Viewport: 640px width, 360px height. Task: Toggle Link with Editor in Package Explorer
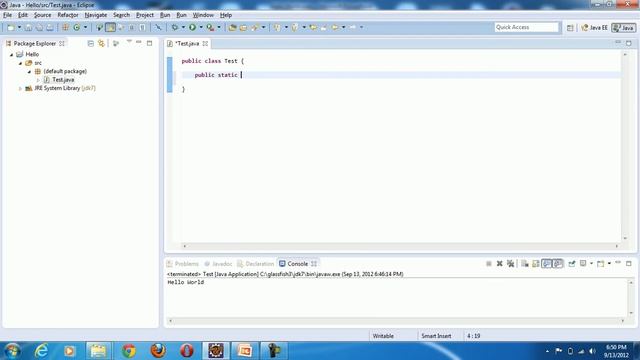click(x=101, y=43)
